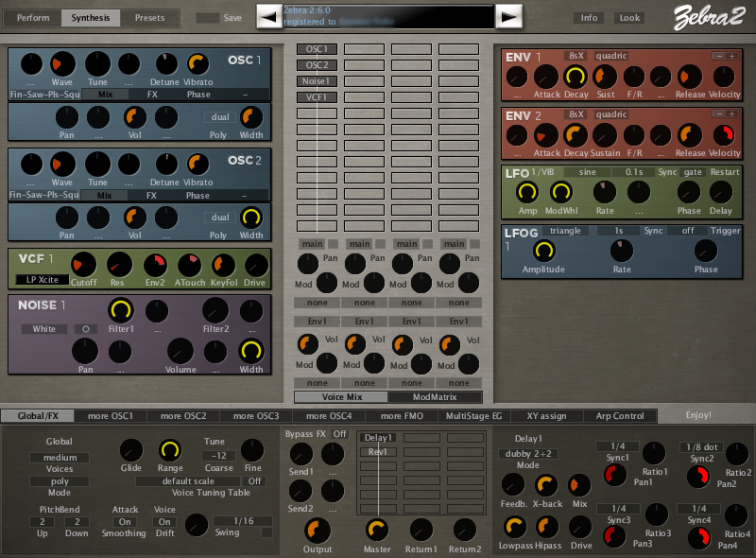Open the ENV 2 8sX time dropdown
Viewport: 756px width, 558px height.
(x=576, y=114)
